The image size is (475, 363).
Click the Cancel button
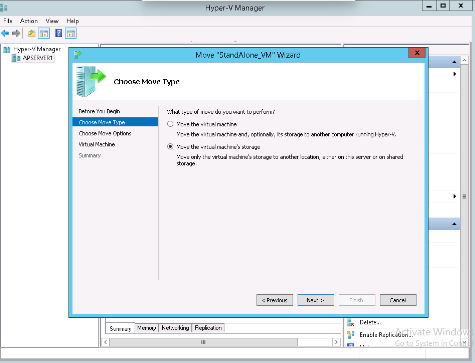pos(398,300)
